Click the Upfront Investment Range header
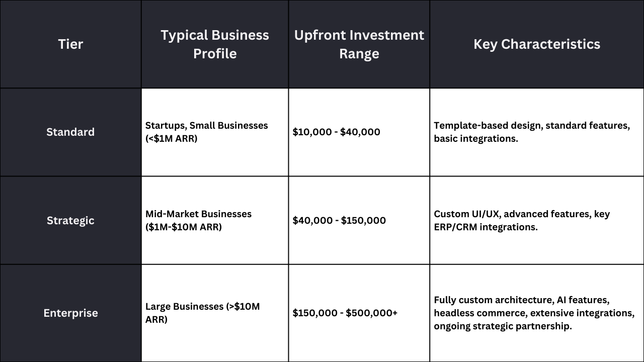The height and width of the screenshot is (362, 644). [x=359, y=44]
